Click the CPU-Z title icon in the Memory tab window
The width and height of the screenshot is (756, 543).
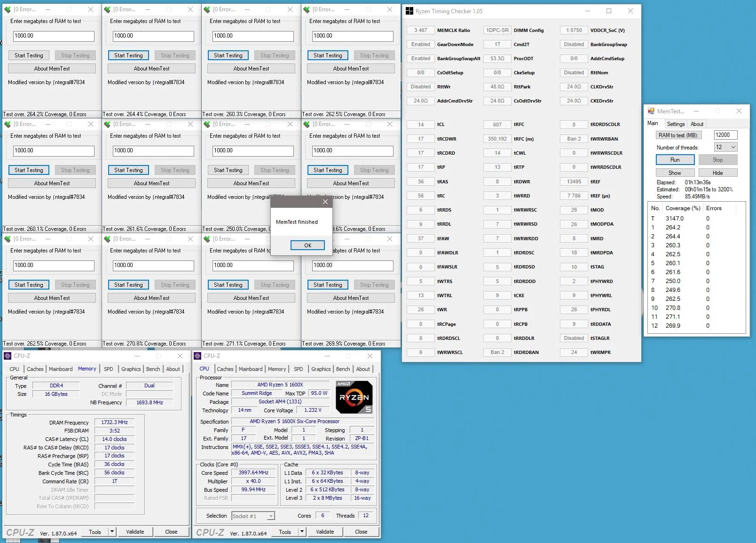click(8, 356)
